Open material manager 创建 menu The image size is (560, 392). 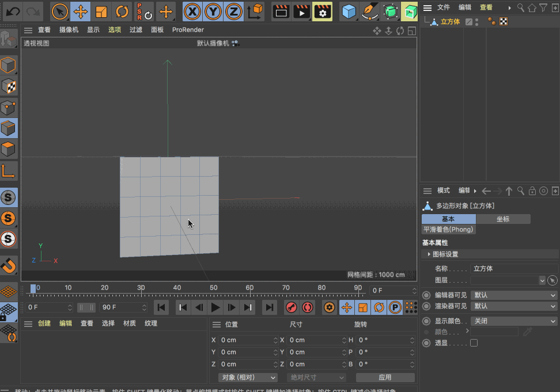[44, 323]
